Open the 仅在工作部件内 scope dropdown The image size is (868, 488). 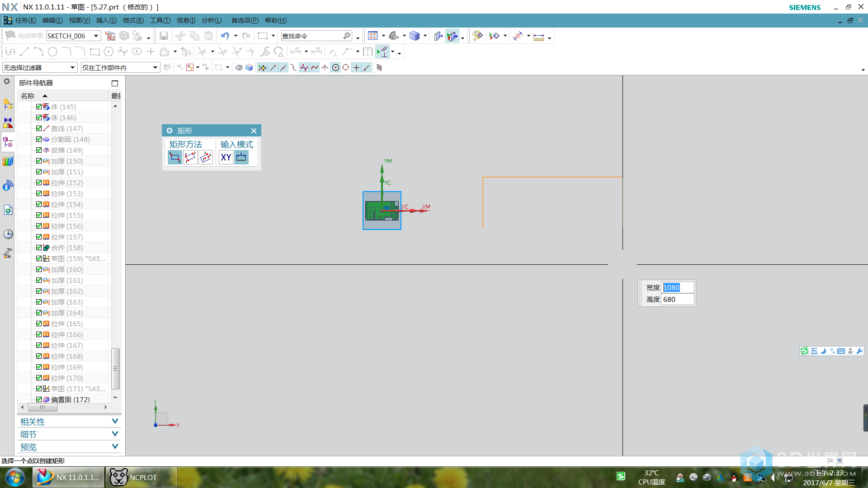[155, 67]
